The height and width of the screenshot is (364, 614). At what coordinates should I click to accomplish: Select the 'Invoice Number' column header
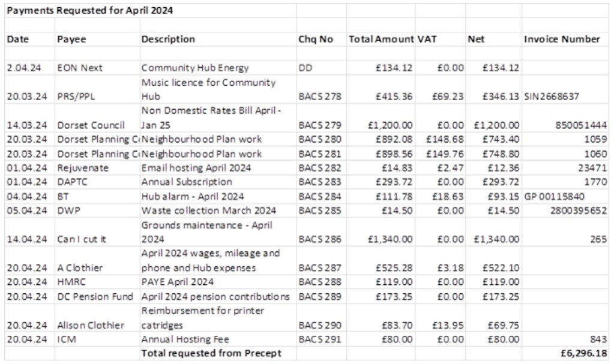[562, 39]
